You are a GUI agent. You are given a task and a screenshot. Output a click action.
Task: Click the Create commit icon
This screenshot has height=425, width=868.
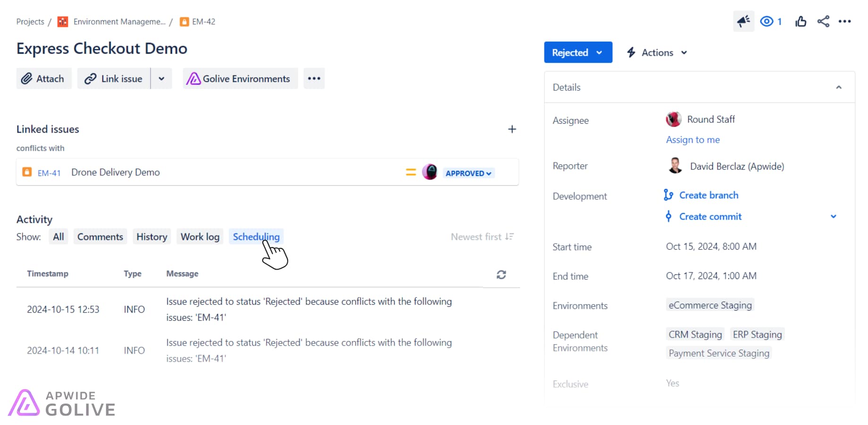(x=668, y=216)
